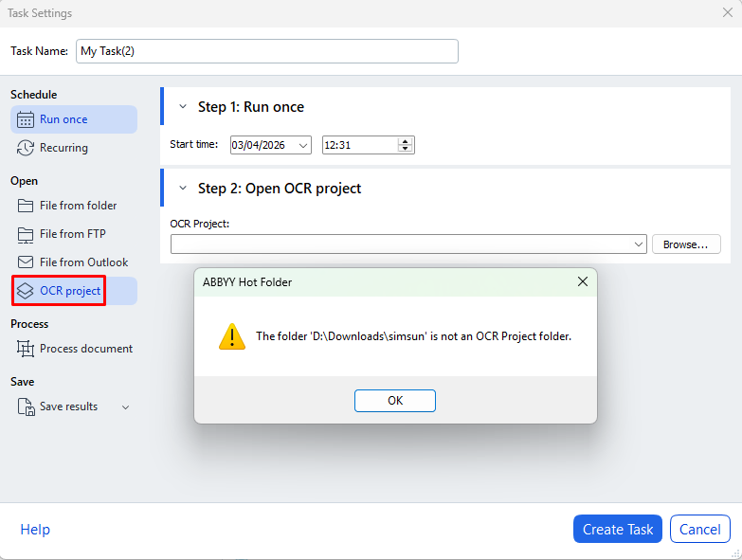Click the yellow warning triangle icon
The image size is (742, 560).
pos(232,336)
